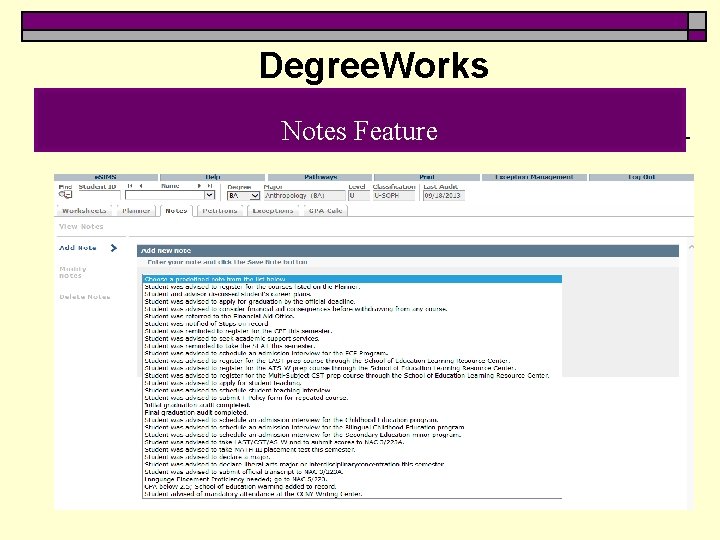
Task: Select note about Multi-Subject CST prep course
Action: [x=352, y=376]
